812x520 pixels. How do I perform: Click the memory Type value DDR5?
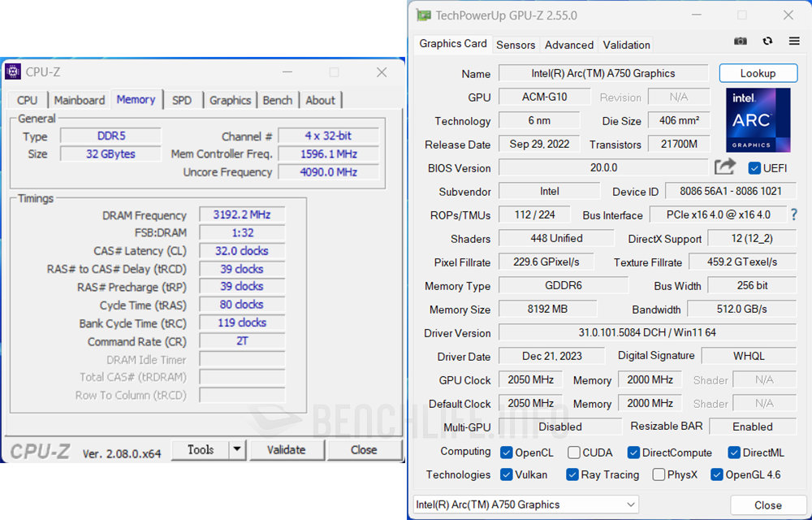pos(110,136)
